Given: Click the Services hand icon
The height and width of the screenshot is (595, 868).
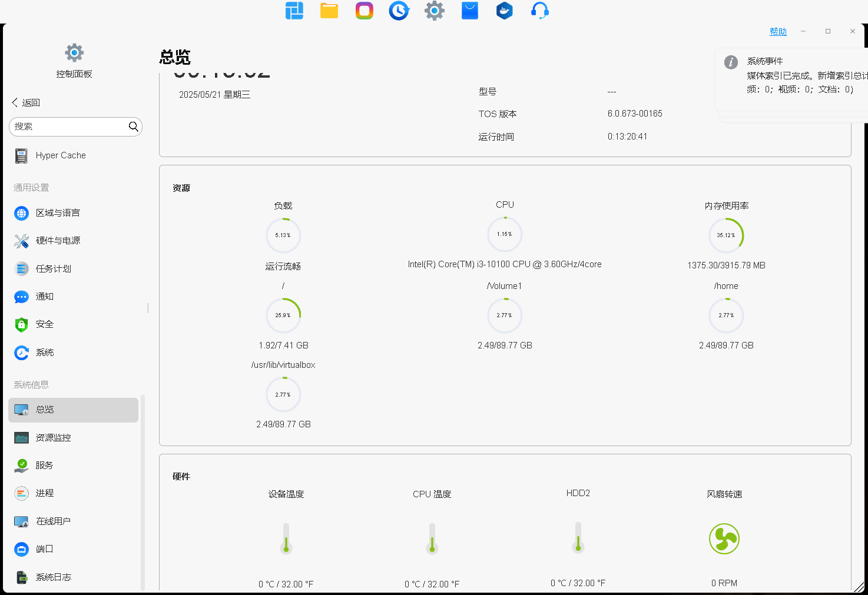Looking at the screenshot, I should (x=21, y=466).
